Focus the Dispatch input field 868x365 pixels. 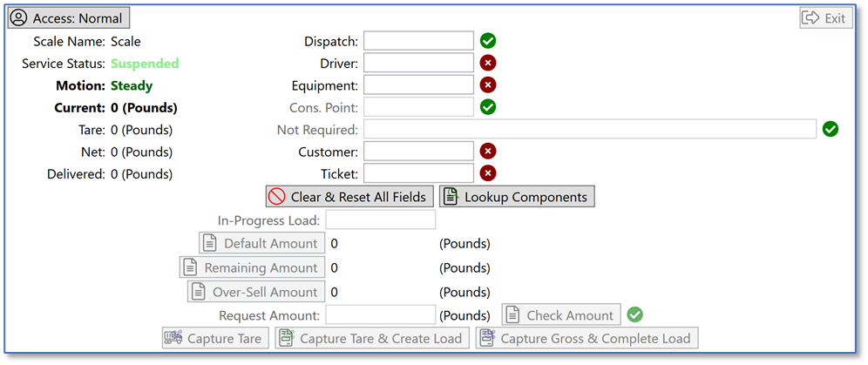click(x=418, y=41)
